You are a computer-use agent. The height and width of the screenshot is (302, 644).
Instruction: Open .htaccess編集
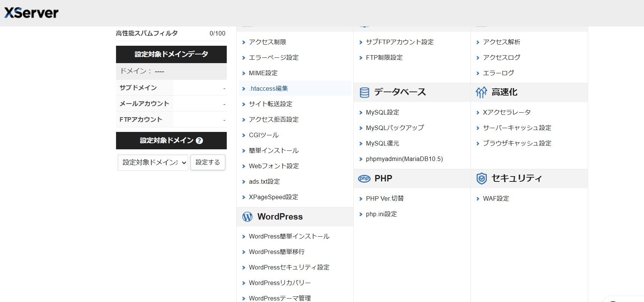[268, 88]
